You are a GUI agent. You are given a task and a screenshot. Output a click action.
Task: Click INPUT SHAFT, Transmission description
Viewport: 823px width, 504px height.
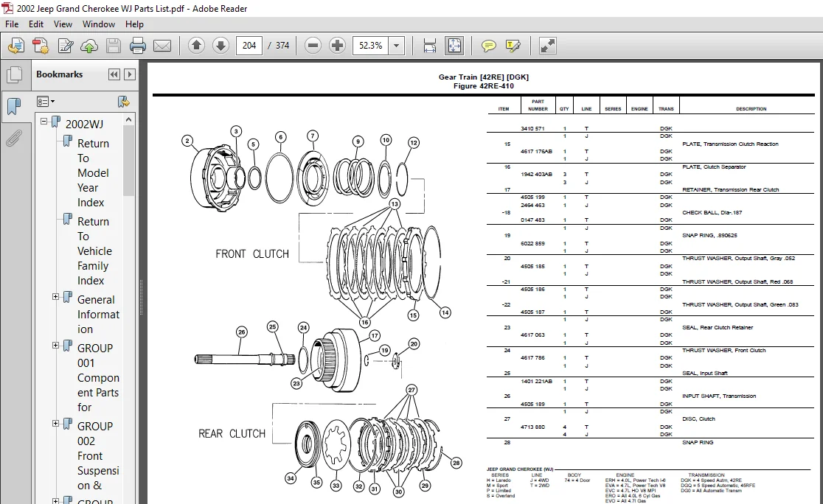718,396
